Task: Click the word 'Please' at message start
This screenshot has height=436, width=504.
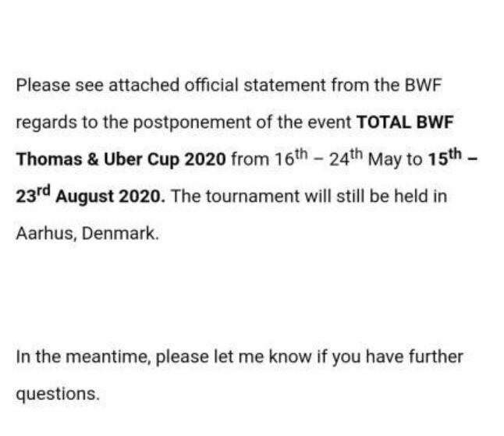Action: tap(43, 86)
